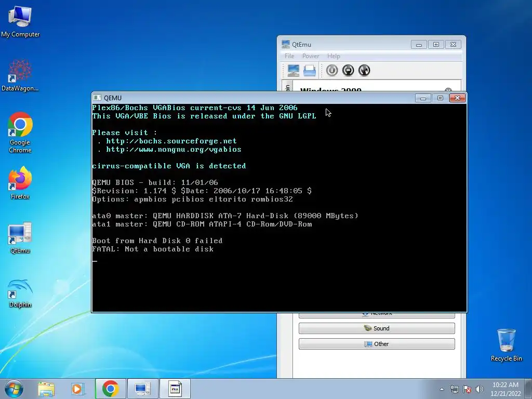This screenshot has width=532, height=399.
Task: Open the Power menu in QtEmu
Action: point(311,56)
